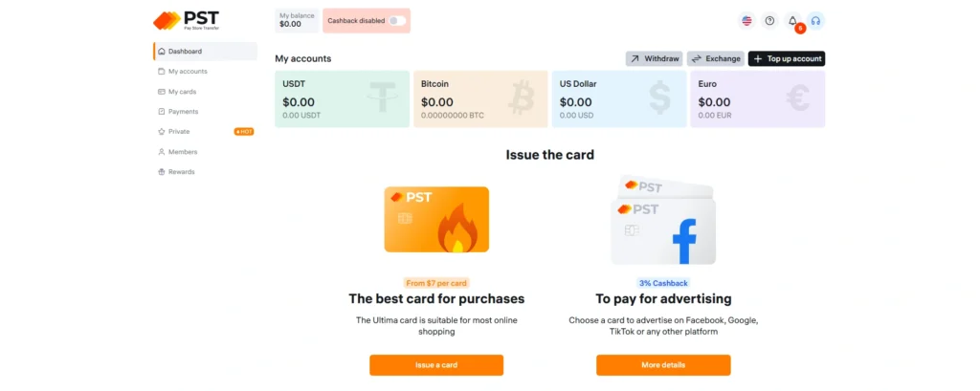The image size is (980, 391).
Task: Open the notifications bell
Action: (x=792, y=20)
